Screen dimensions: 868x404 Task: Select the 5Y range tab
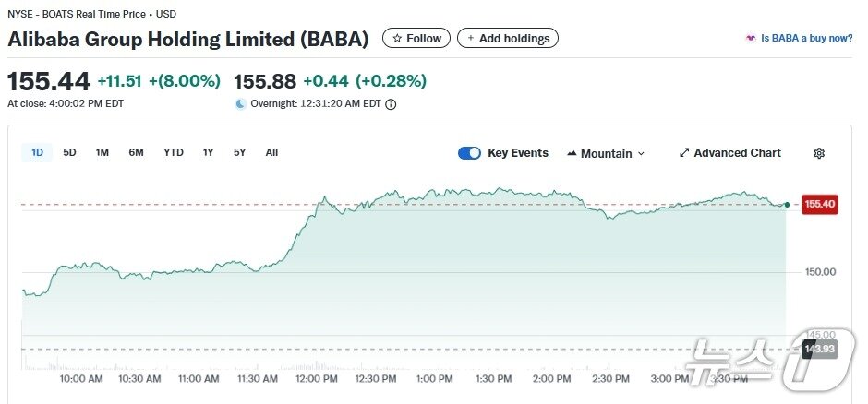coord(239,152)
